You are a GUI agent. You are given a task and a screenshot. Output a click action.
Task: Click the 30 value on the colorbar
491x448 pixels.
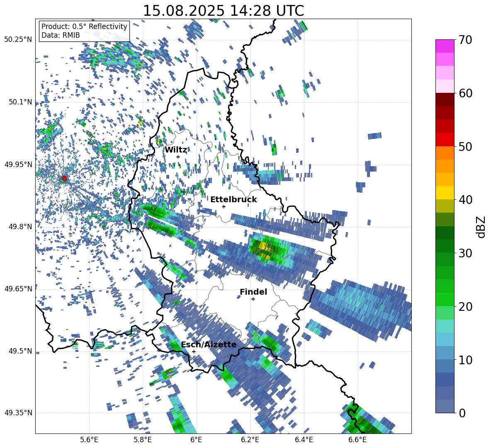[465, 253]
